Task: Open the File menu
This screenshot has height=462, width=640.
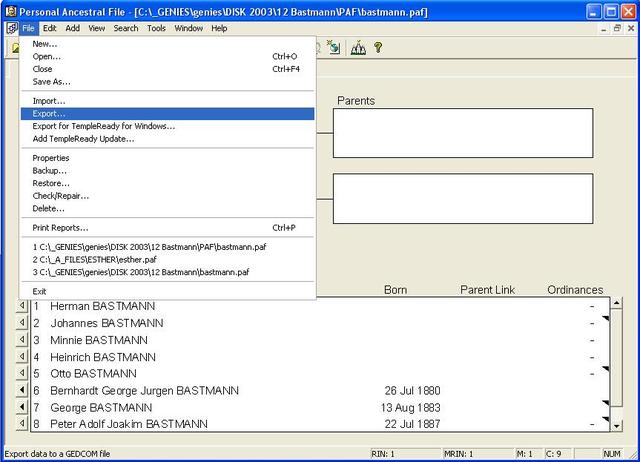Action: (28, 28)
